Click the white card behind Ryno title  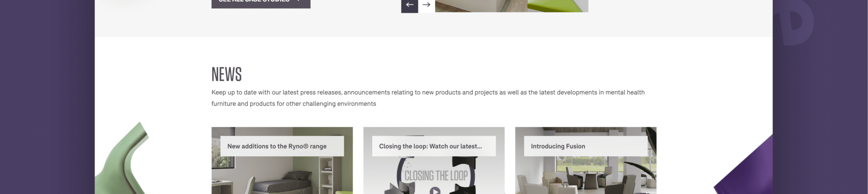click(282, 146)
